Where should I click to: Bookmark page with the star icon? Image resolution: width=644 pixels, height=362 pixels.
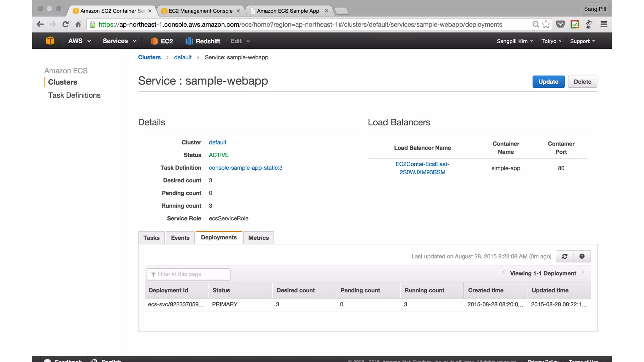tap(546, 25)
